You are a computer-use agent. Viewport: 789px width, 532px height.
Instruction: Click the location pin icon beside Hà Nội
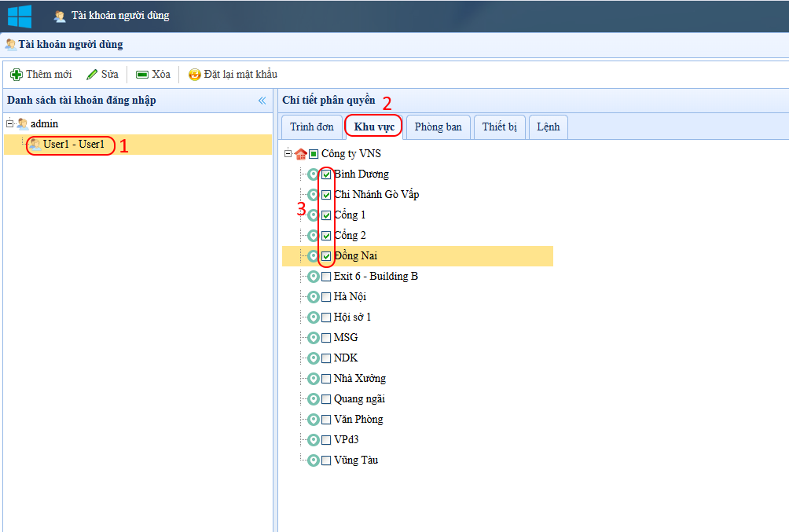click(x=313, y=297)
